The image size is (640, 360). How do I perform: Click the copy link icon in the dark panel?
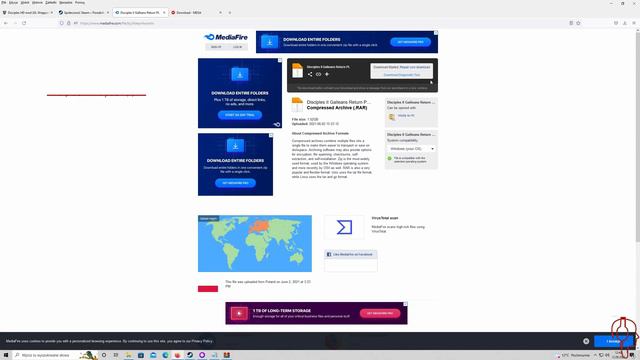318,74
